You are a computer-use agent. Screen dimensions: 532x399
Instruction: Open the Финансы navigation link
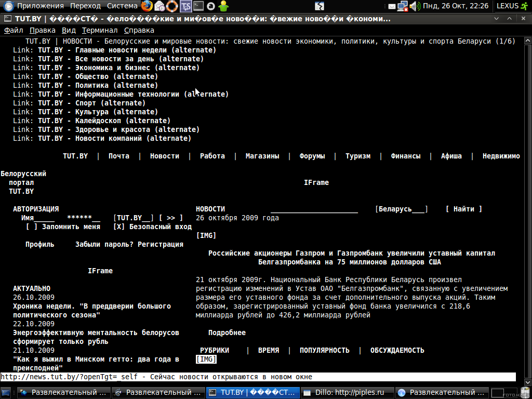click(406, 156)
